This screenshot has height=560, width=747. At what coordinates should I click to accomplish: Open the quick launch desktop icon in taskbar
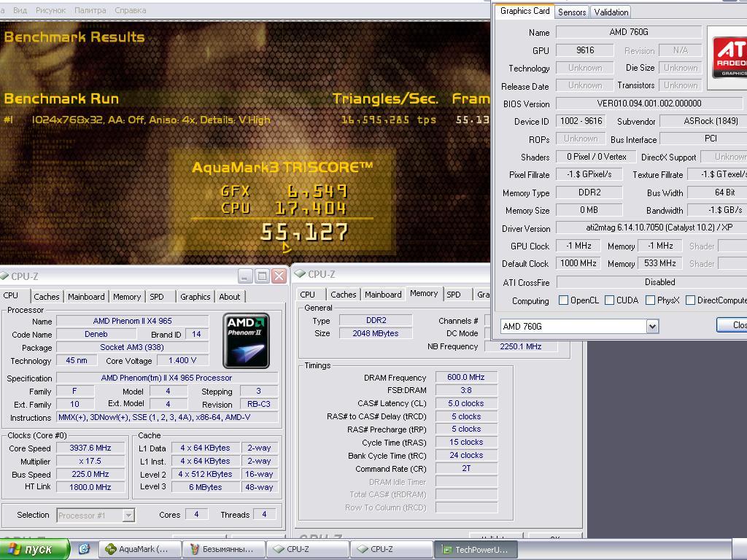point(84,549)
